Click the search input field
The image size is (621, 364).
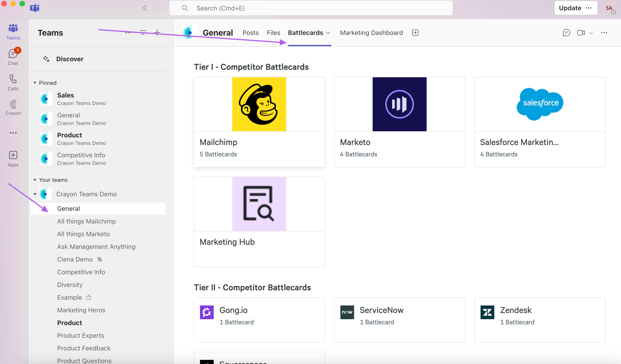(x=310, y=8)
